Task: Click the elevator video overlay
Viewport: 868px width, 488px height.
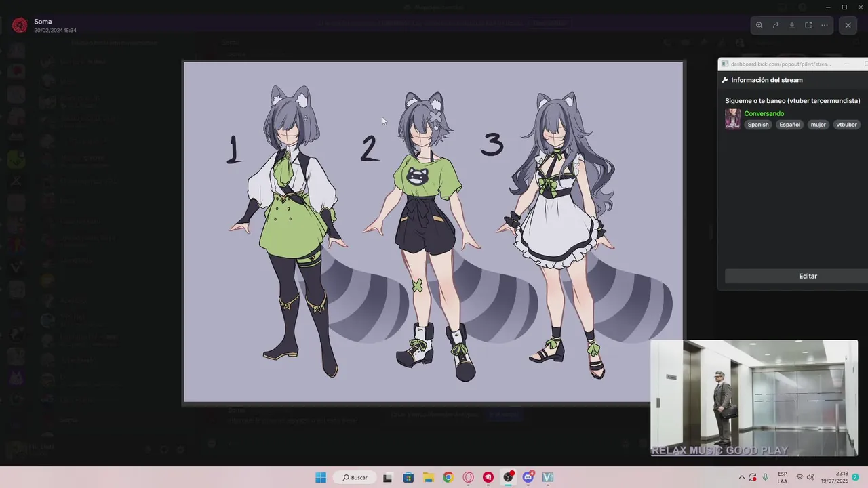Action: click(754, 398)
